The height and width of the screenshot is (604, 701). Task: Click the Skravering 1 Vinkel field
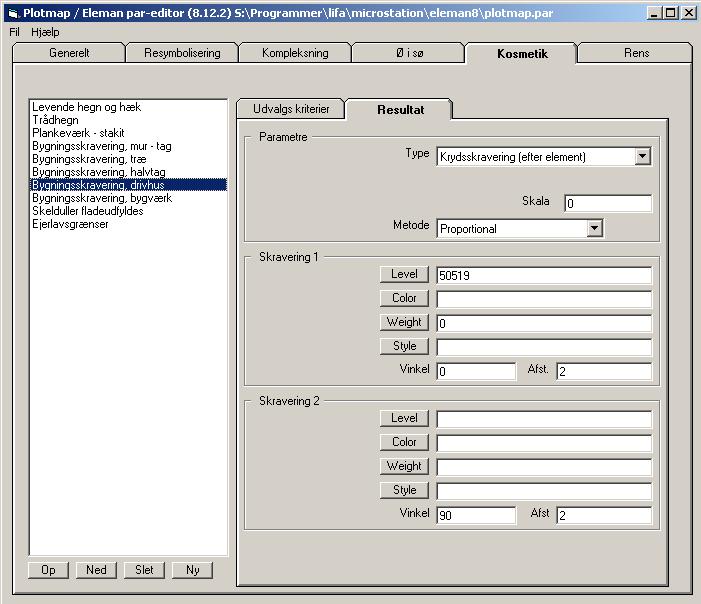pos(476,371)
